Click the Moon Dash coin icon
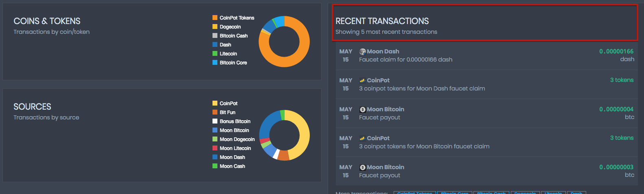 (363, 52)
